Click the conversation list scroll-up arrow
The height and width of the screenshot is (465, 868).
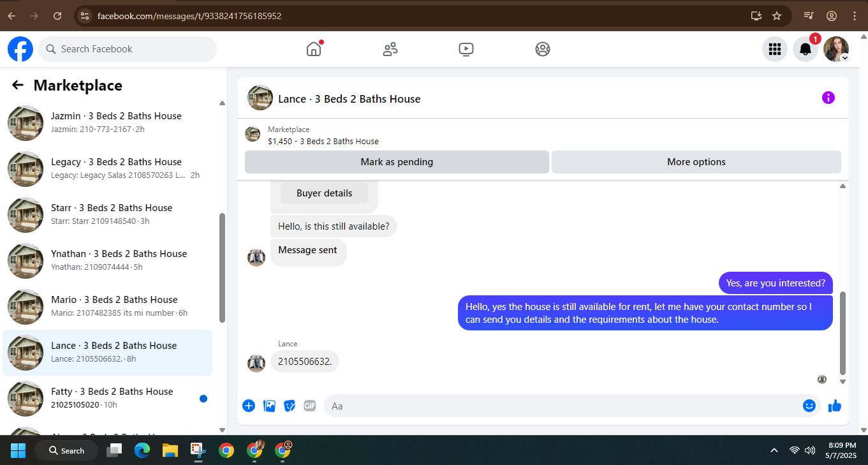coord(222,103)
